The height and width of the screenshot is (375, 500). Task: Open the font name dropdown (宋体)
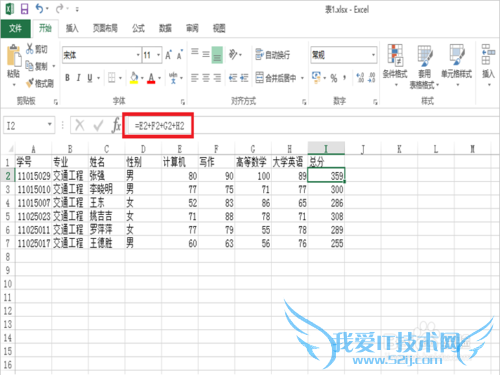pos(138,55)
